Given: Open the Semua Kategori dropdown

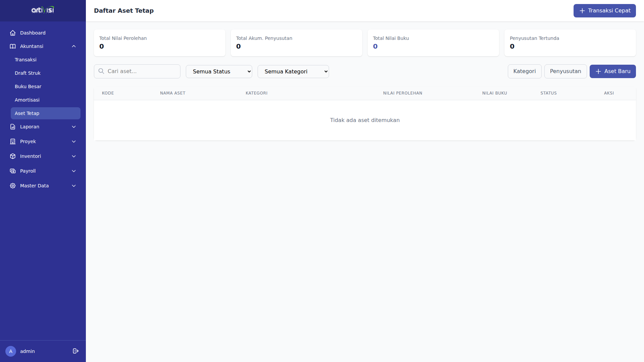Looking at the screenshot, I should (x=293, y=71).
